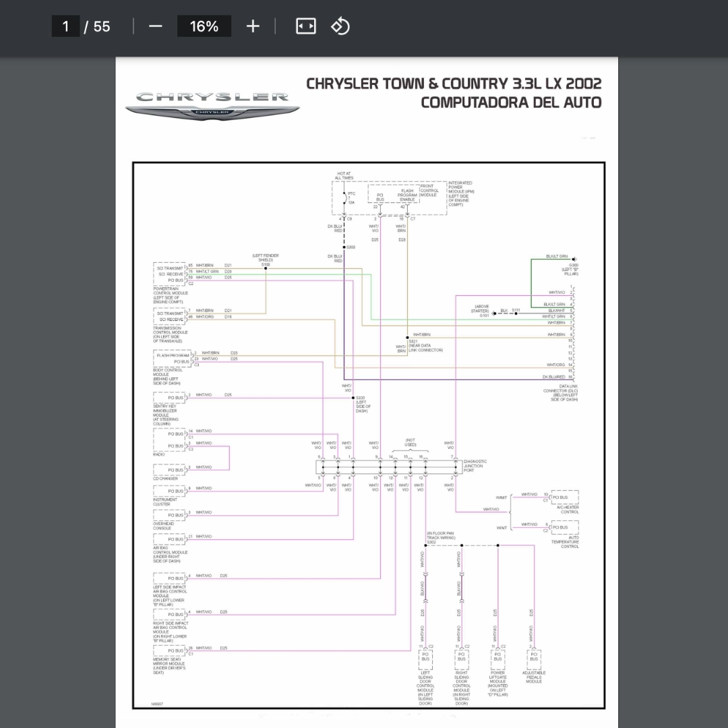The height and width of the screenshot is (728, 728).
Task: Click the Adjustable Pedals Module label
Action: click(x=534, y=677)
